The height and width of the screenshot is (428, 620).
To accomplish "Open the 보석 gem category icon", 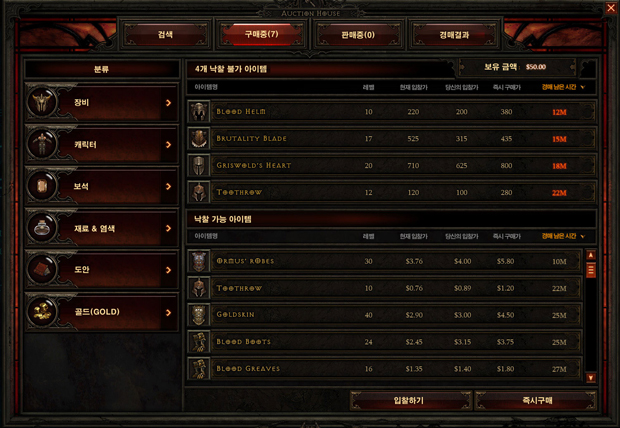I will [42, 186].
